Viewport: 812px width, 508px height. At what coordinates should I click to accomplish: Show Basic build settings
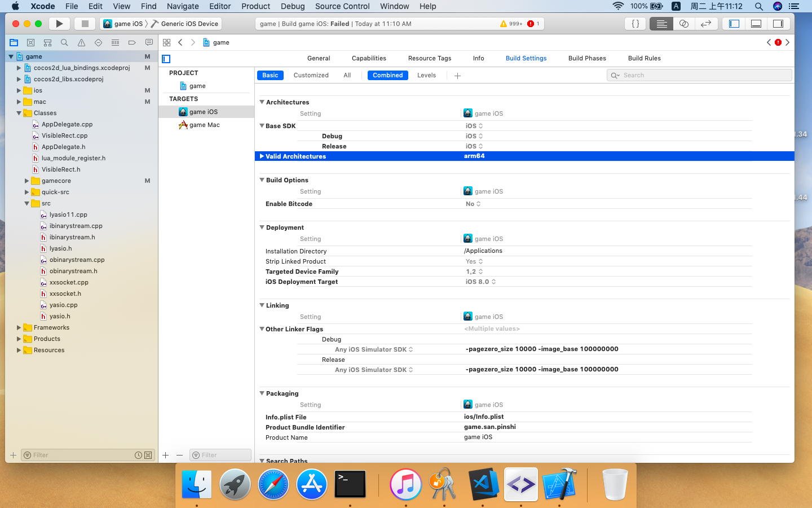tap(270, 75)
